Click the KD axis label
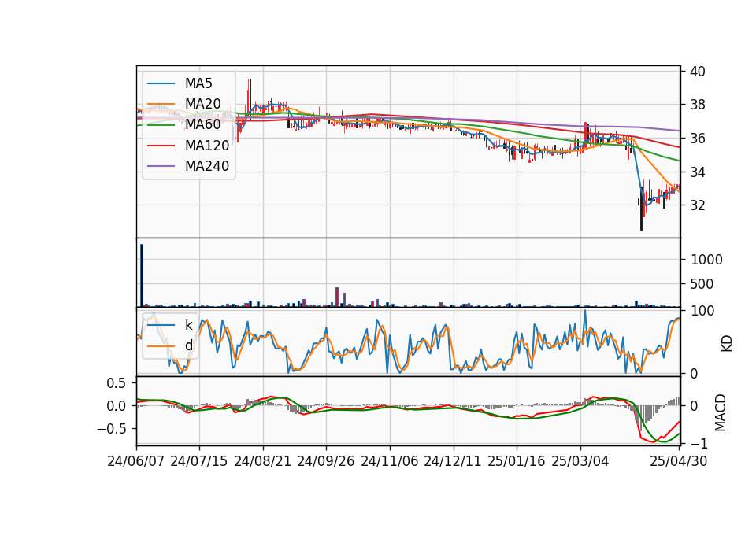This screenshot has height=543, width=756. 727,344
